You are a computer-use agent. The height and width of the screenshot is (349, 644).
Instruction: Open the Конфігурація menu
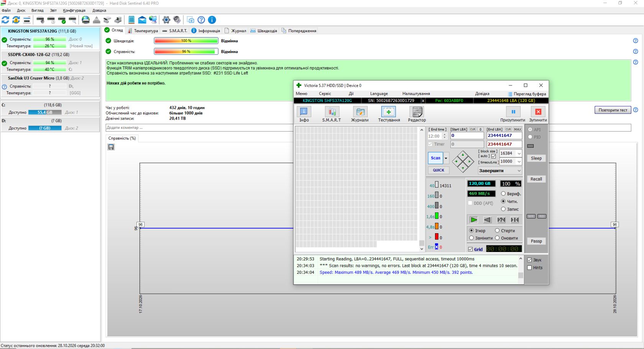74,10
